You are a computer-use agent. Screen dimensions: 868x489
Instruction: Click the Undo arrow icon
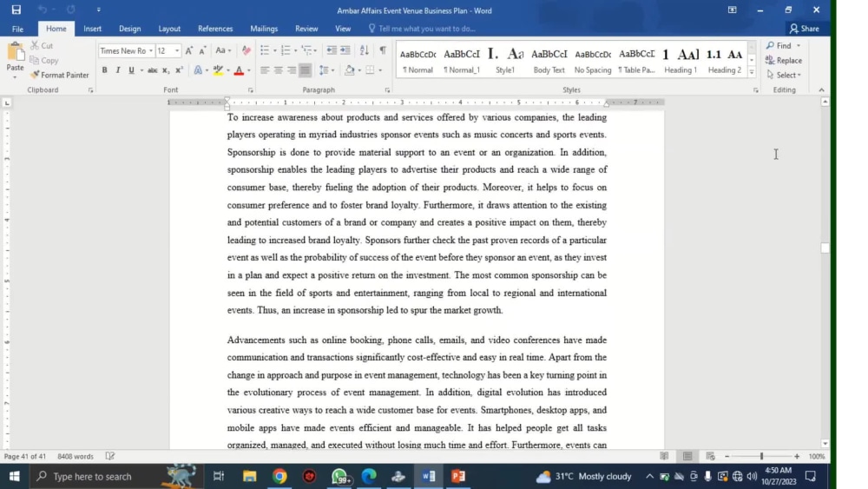[42, 10]
